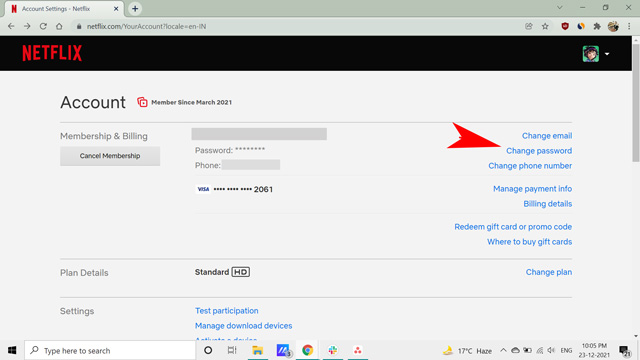
Task: Show hidden system tray icons
Action: coord(503,350)
